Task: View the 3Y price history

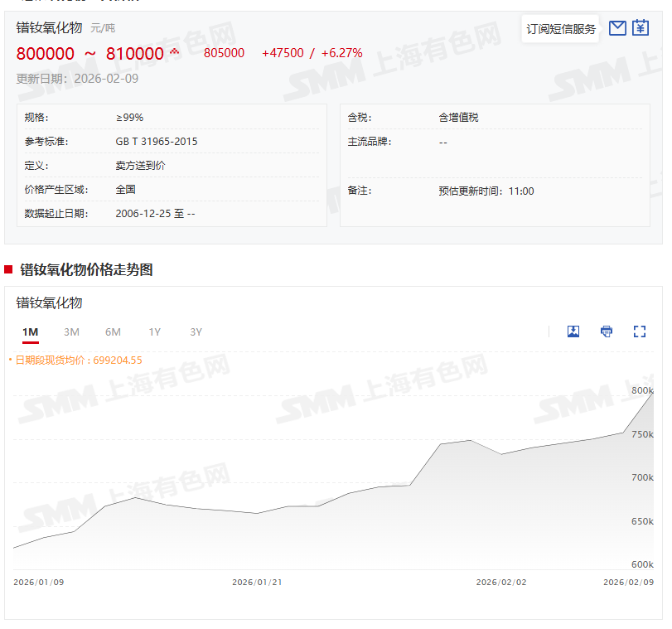Action: tap(196, 332)
